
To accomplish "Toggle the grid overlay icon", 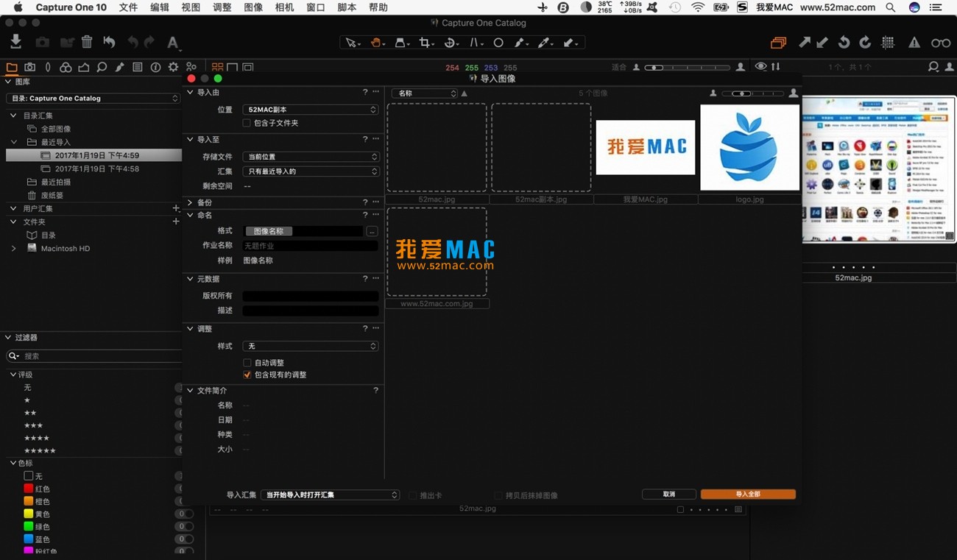I will point(889,43).
